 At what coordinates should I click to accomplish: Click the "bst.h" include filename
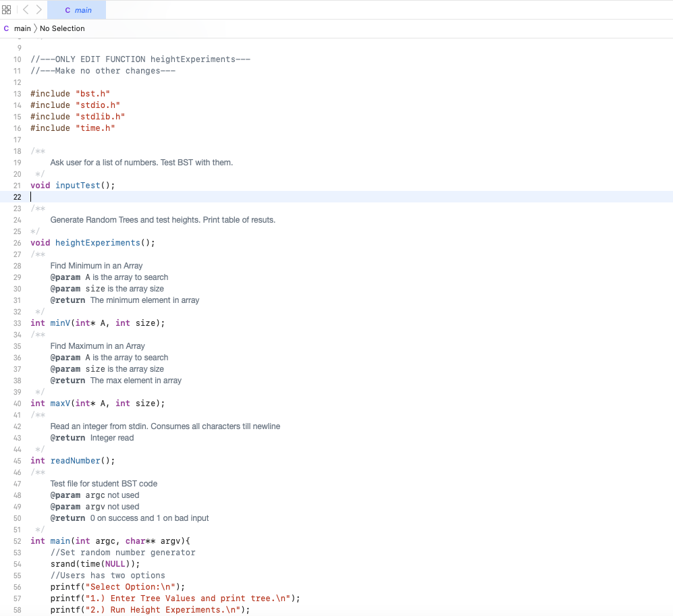[x=93, y=93]
